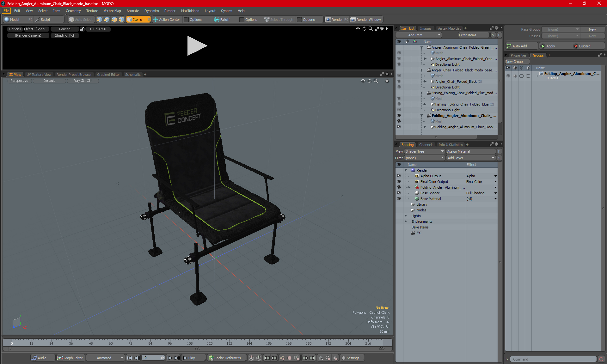Image resolution: width=607 pixels, height=364 pixels.
Task: Open Render Window
Action: tap(366, 20)
